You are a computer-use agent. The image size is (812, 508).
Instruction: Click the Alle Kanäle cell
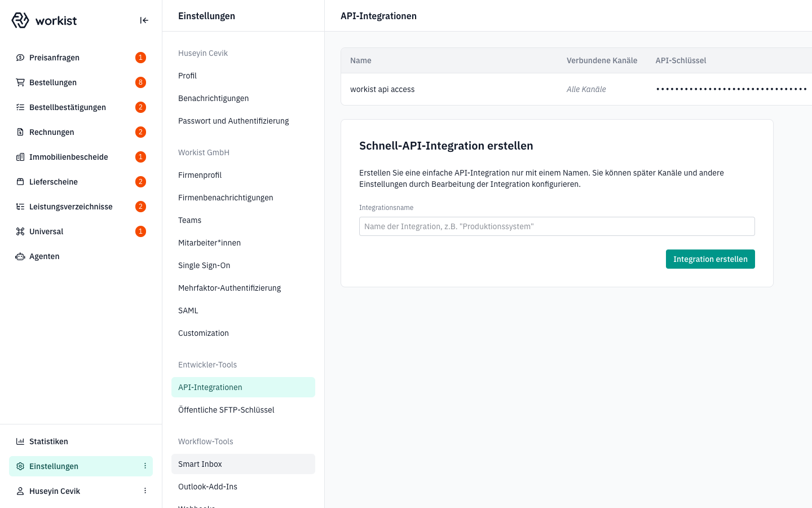(x=586, y=89)
